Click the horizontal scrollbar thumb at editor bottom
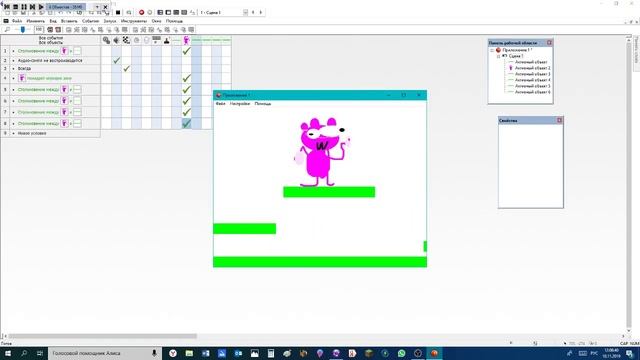 (103, 336)
